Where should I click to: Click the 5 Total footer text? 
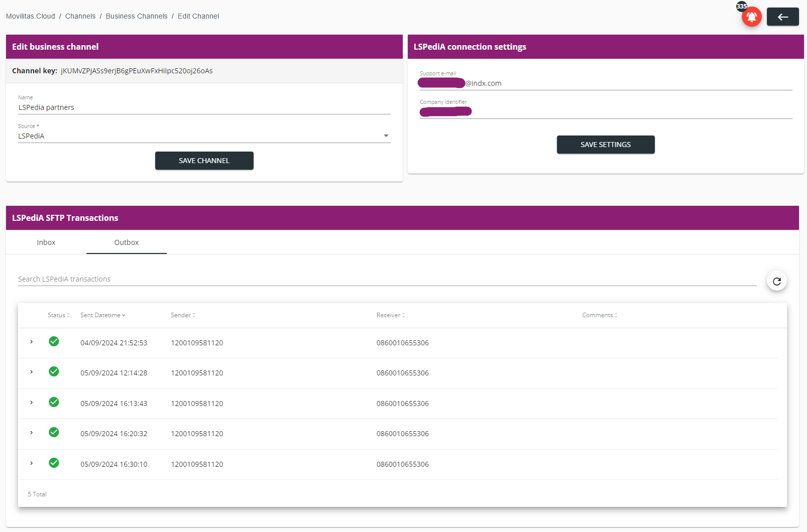point(37,494)
